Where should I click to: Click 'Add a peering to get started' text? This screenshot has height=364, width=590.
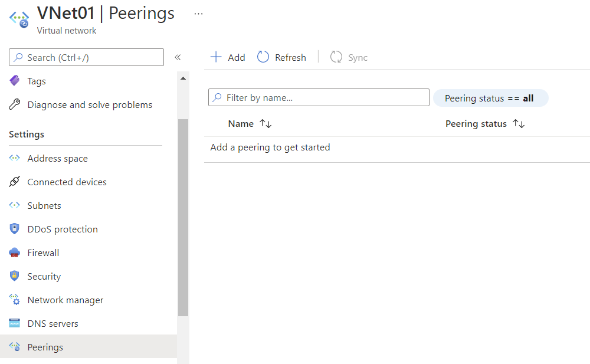tap(270, 147)
